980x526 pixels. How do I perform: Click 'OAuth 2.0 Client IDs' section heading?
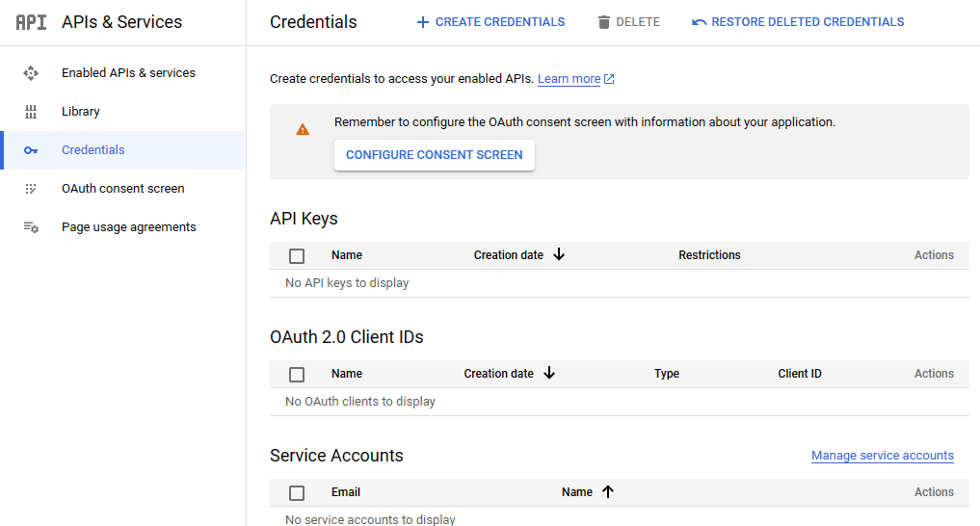(x=347, y=337)
